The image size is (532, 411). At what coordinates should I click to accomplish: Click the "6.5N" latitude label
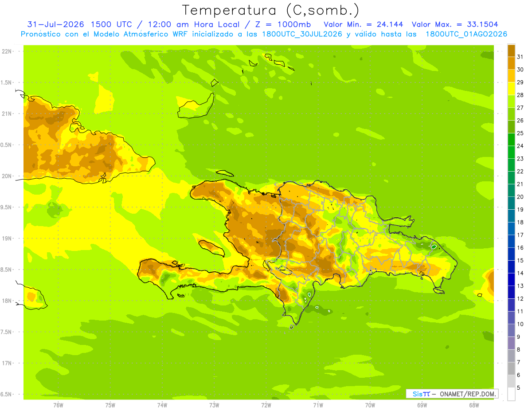point(7,395)
